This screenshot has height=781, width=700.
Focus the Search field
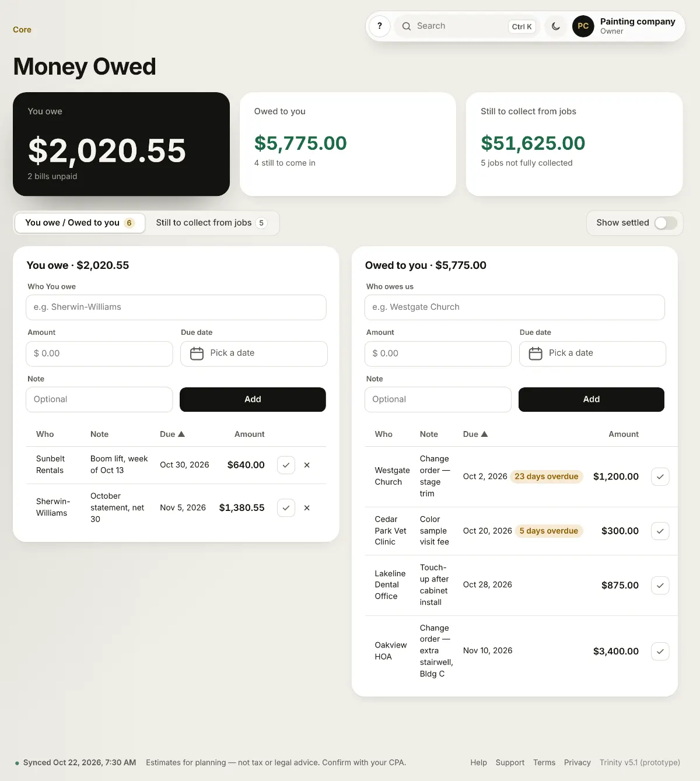click(467, 26)
